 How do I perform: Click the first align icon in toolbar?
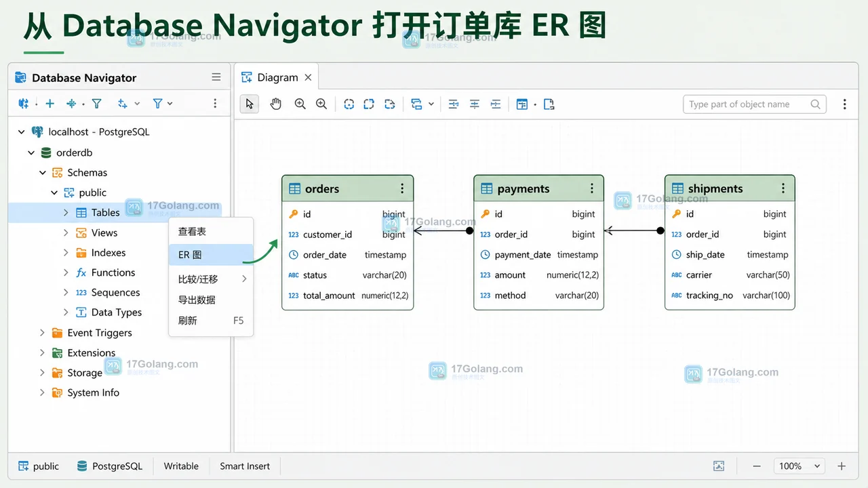(x=454, y=104)
